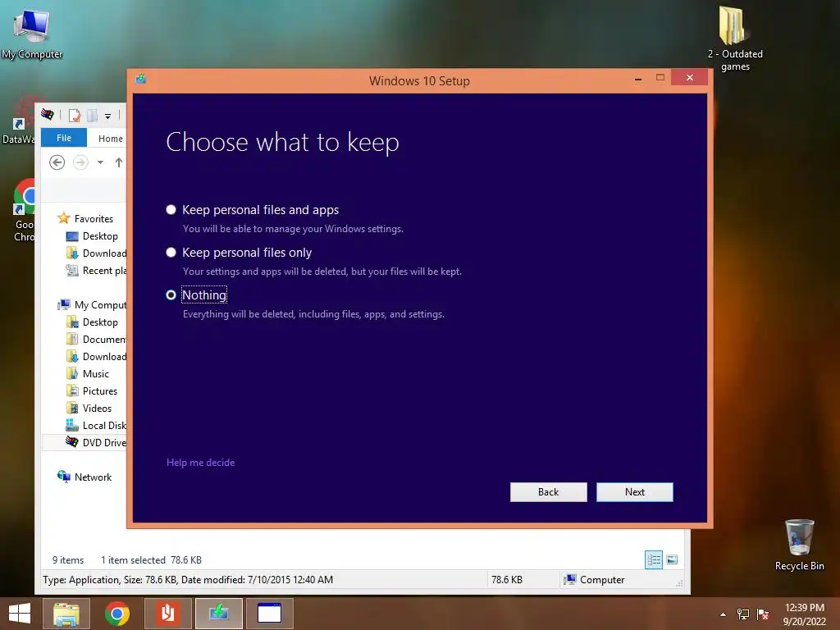Image resolution: width=840 pixels, height=630 pixels.
Task: Switch to the Home ribbon tab in Explorer
Action: (x=111, y=138)
